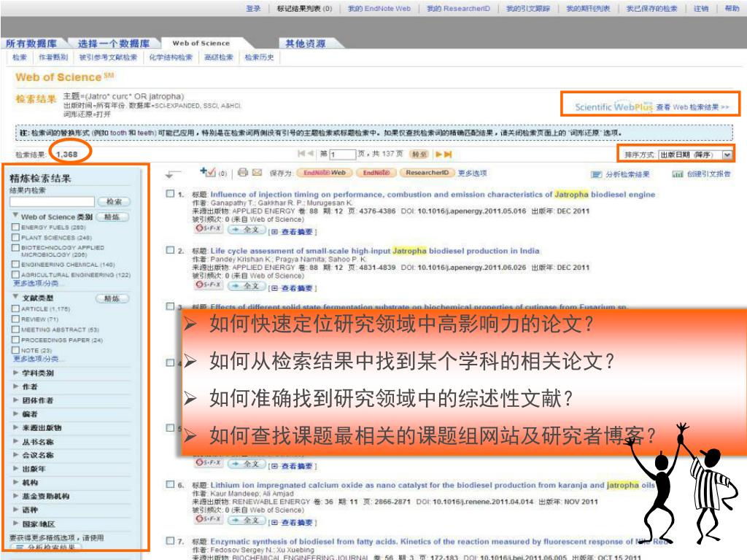
Task: Expand the 来源出版物 refine section
Action: point(16,427)
